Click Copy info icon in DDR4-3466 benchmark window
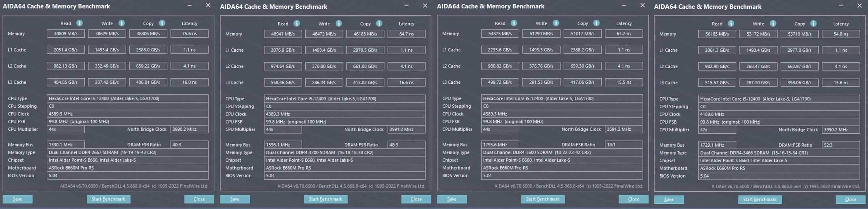Screen dimensions: 868x209 tap(813, 24)
